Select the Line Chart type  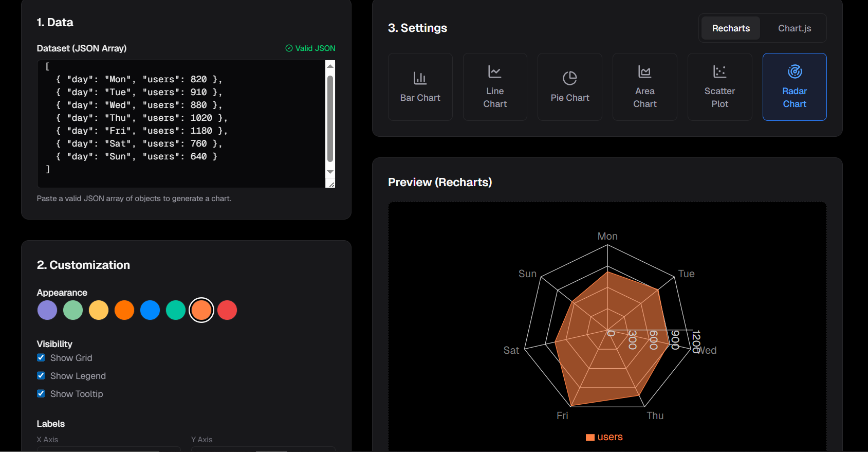[495, 87]
